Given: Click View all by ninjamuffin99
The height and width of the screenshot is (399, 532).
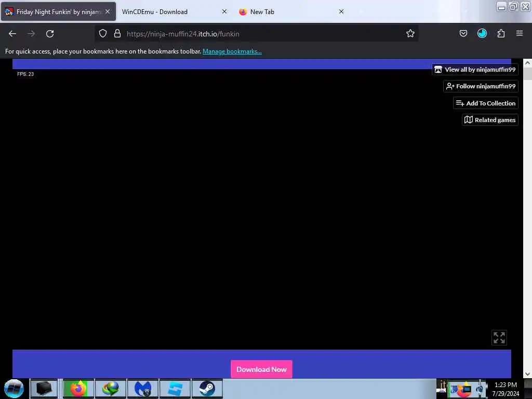Looking at the screenshot, I should tap(475, 70).
